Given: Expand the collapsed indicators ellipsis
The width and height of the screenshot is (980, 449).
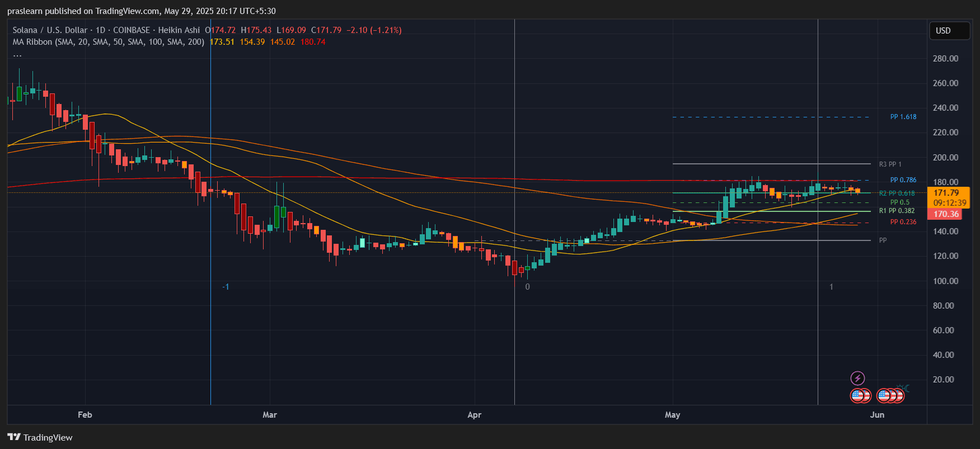Looking at the screenshot, I should [17, 54].
